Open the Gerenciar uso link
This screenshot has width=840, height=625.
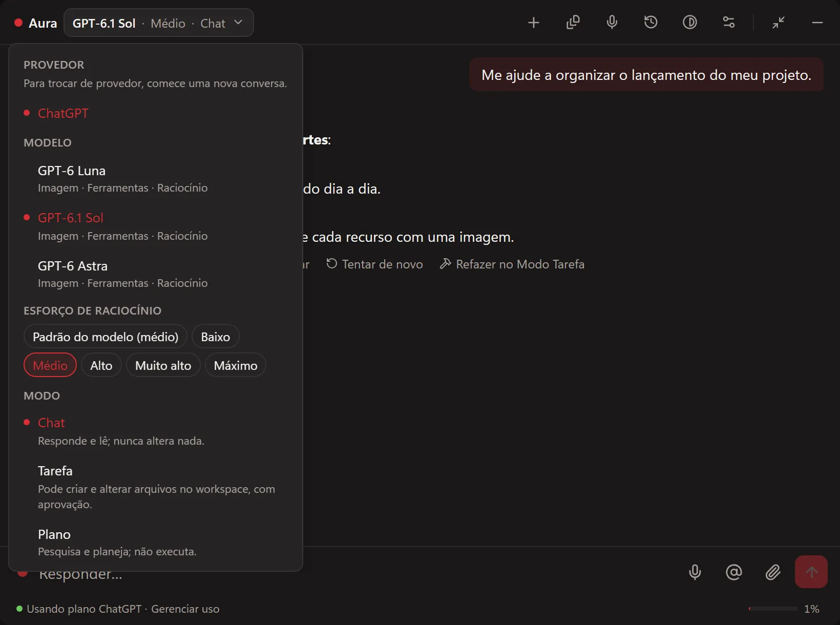pos(185,609)
